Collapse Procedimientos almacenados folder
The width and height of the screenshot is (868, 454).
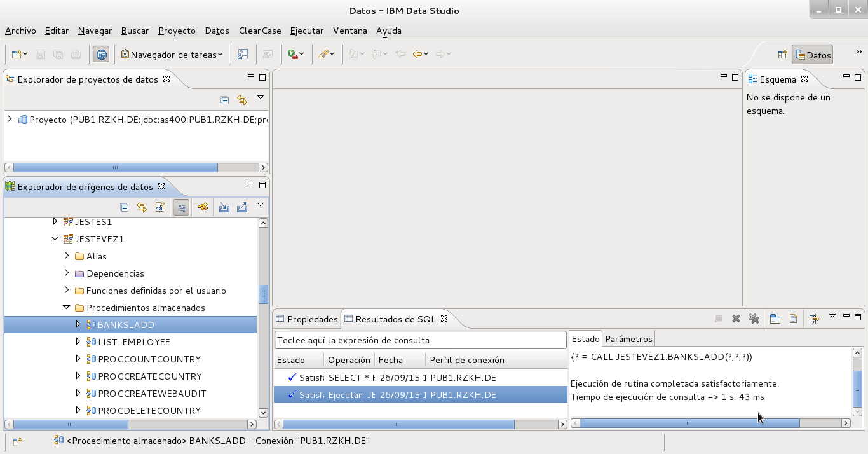click(x=67, y=308)
